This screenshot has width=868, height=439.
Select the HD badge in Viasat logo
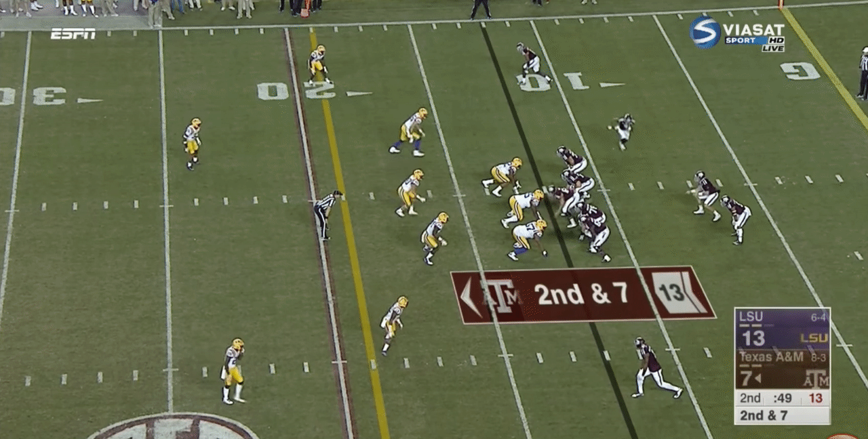tap(776, 40)
